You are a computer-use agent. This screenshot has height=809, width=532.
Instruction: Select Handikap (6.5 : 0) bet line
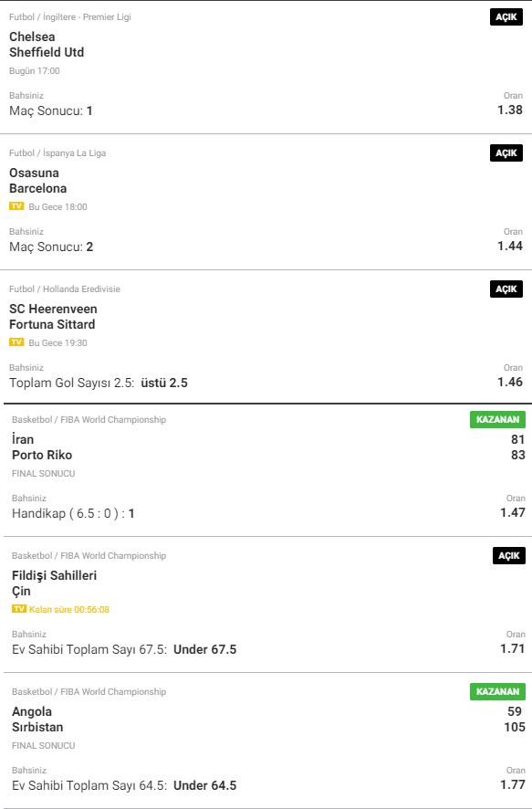73,513
